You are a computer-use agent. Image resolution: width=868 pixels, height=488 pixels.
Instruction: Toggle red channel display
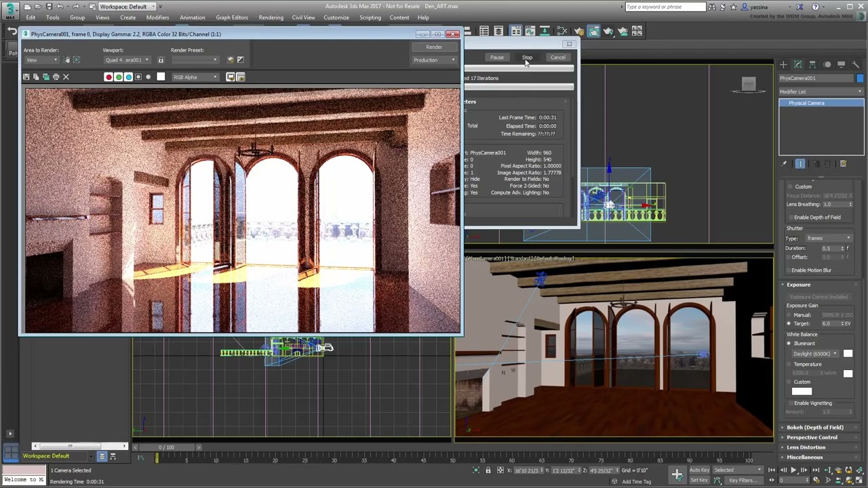(108, 77)
